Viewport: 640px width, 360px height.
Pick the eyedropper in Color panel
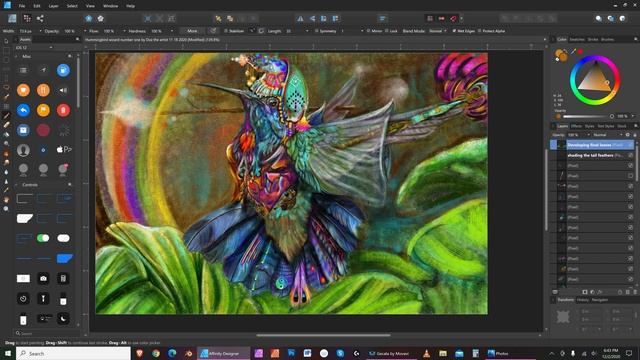[x=573, y=51]
